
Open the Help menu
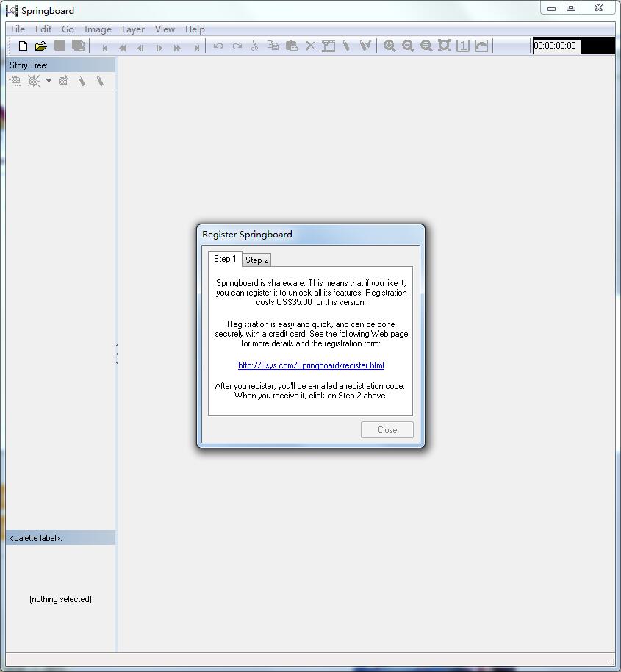pyautogui.click(x=195, y=29)
